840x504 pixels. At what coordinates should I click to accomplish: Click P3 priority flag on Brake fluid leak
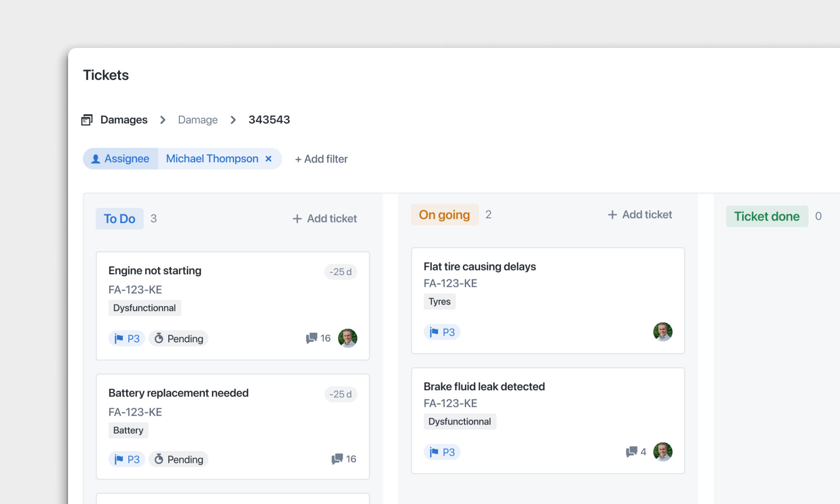pos(442,452)
